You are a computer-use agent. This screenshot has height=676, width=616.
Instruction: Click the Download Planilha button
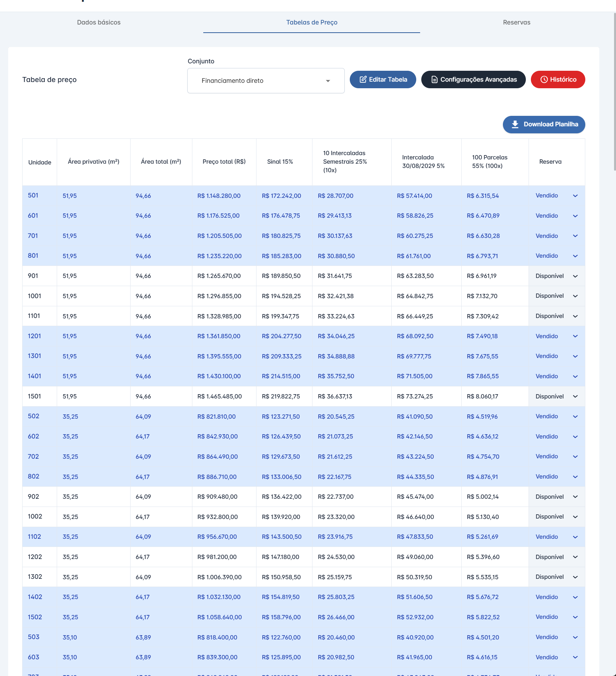click(544, 124)
